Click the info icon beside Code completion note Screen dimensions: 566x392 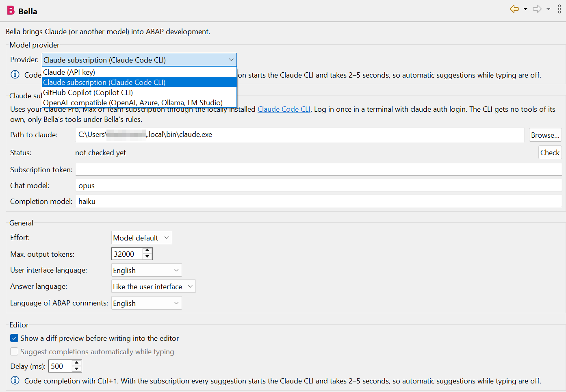point(15,380)
